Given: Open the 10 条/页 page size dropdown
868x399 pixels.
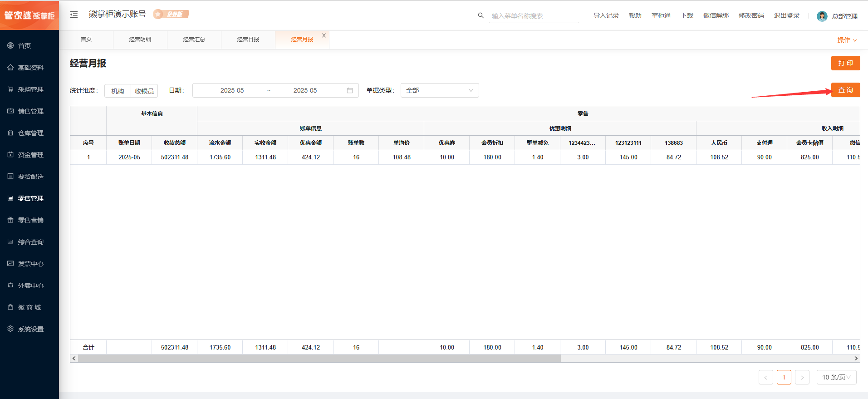Looking at the screenshot, I should [x=836, y=377].
